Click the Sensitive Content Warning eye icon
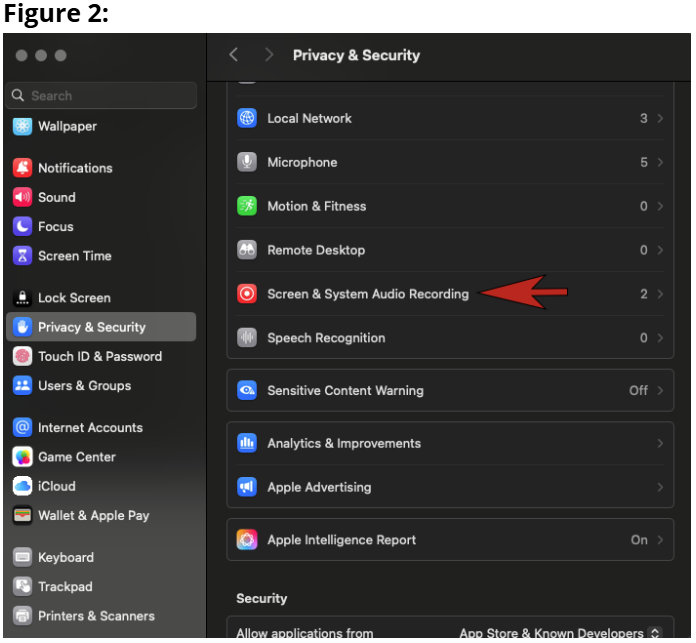696x643 pixels. click(247, 391)
